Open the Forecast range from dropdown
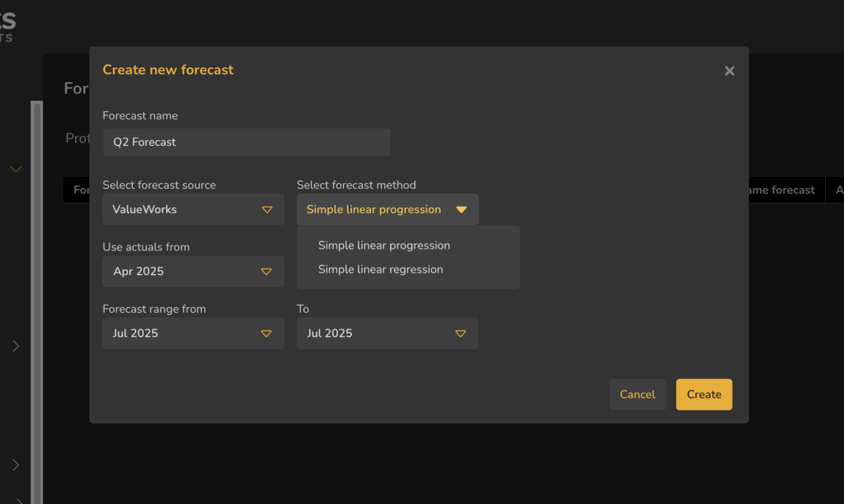844x504 pixels. pos(193,334)
